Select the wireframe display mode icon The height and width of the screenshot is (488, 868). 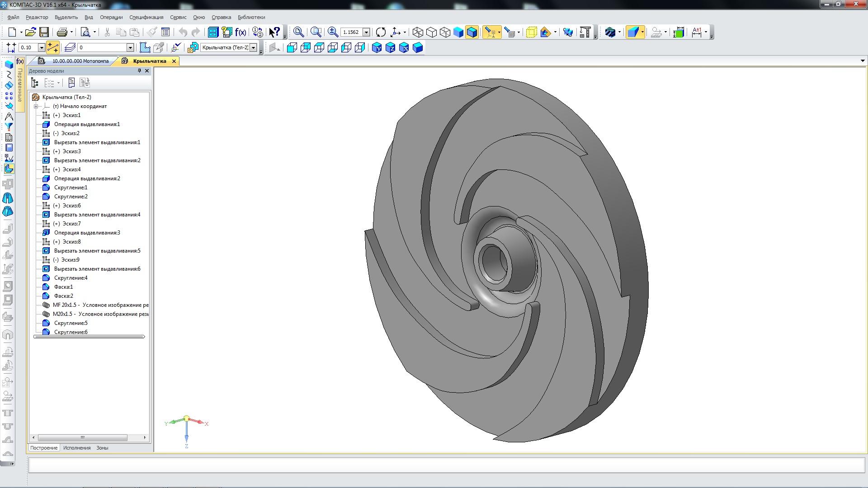[x=418, y=32]
